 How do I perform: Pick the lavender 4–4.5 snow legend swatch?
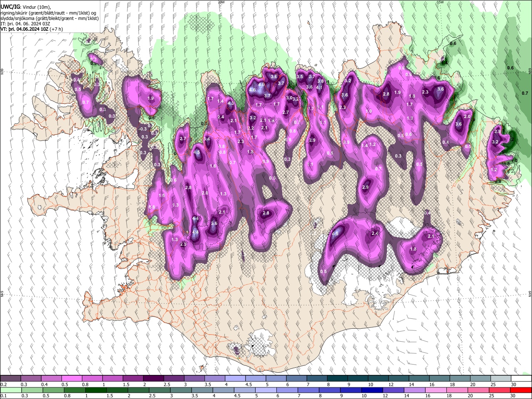[235, 379]
